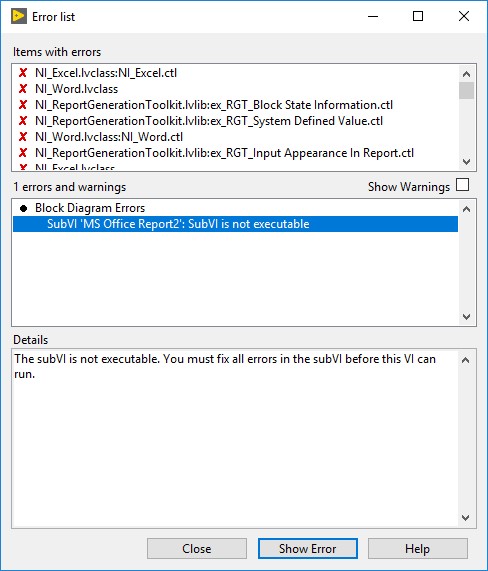Click up arrow in Details pane scrollbar

coord(465,360)
